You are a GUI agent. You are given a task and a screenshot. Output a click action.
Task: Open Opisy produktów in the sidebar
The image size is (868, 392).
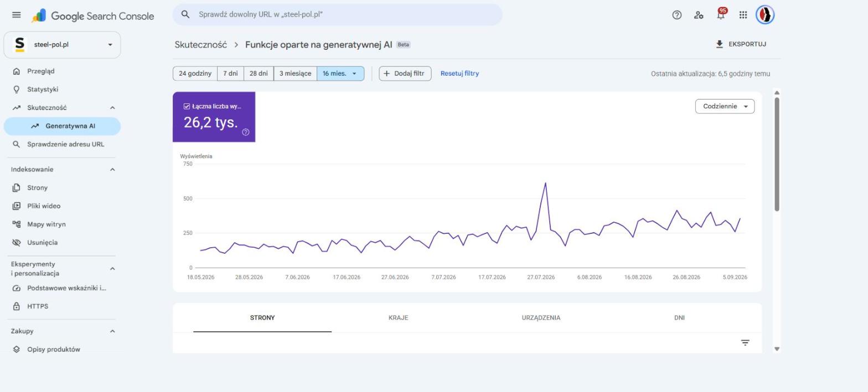[x=62, y=349]
